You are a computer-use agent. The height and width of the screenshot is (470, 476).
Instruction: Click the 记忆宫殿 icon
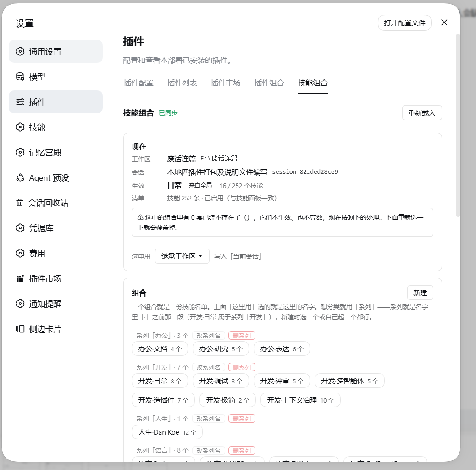click(x=20, y=152)
